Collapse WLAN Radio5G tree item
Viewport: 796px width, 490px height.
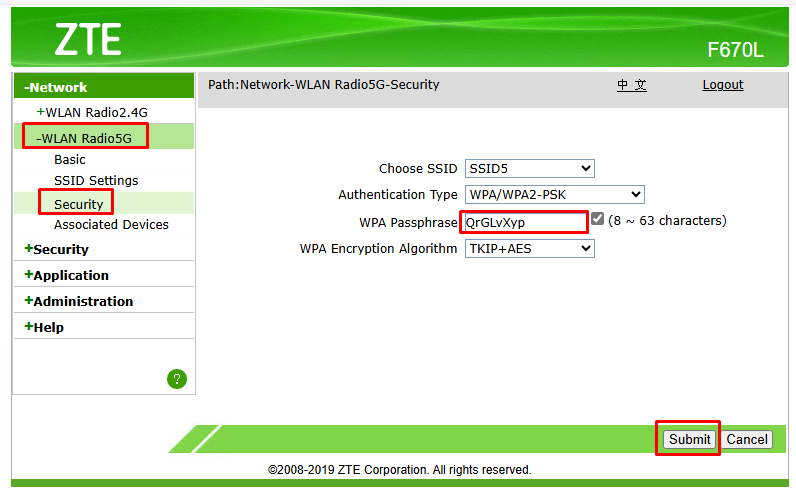pyautogui.click(x=84, y=138)
